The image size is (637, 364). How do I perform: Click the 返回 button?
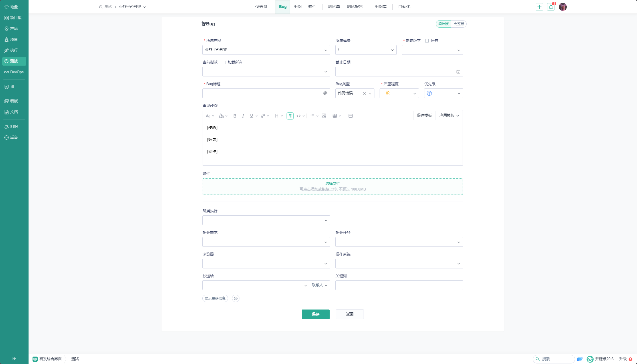click(350, 314)
